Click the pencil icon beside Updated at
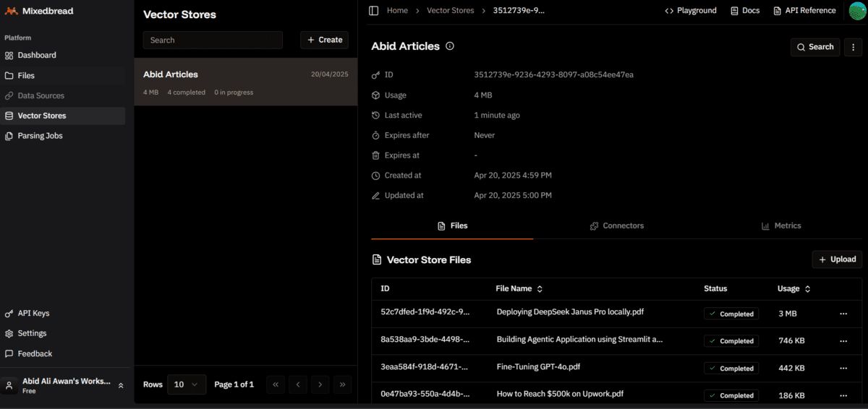868x409 pixels. pyautogui.click(x=375, y=195)
